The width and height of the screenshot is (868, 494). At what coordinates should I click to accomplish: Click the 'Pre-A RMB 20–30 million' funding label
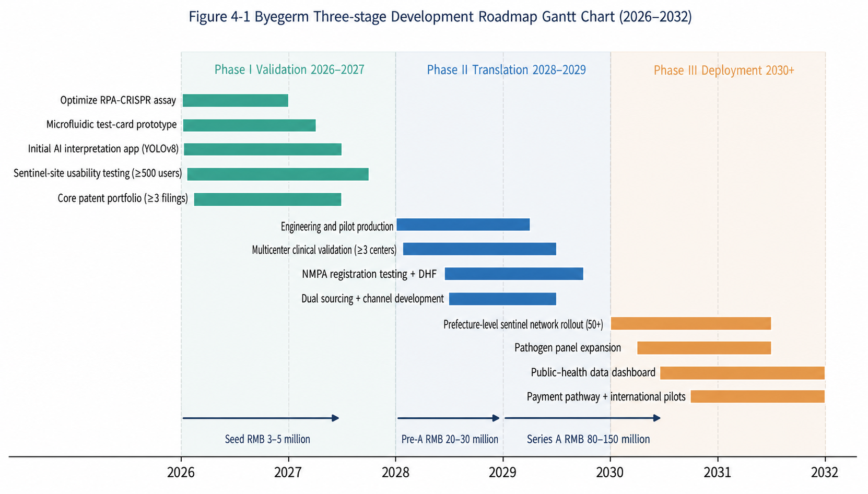click(x=450, y=439)
